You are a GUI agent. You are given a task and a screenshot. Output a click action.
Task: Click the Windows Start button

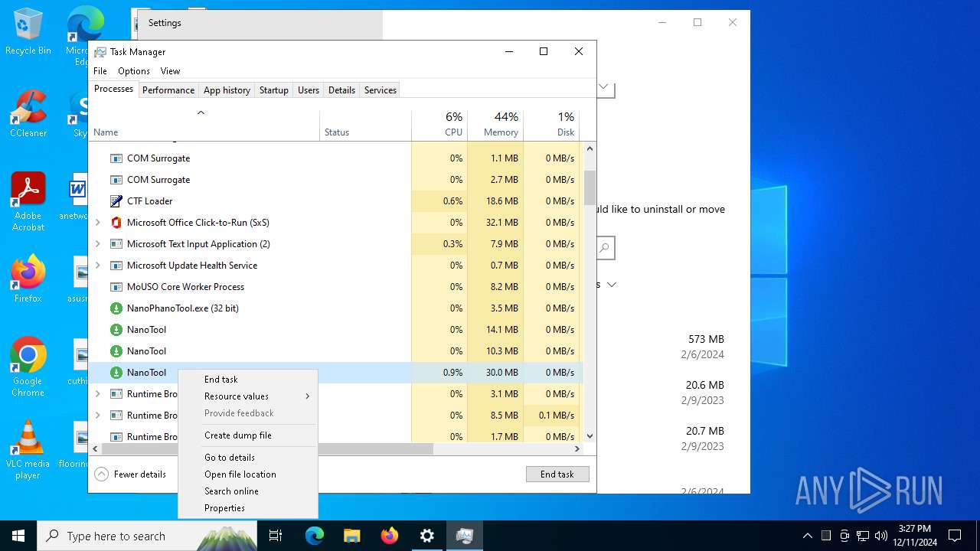18,536
